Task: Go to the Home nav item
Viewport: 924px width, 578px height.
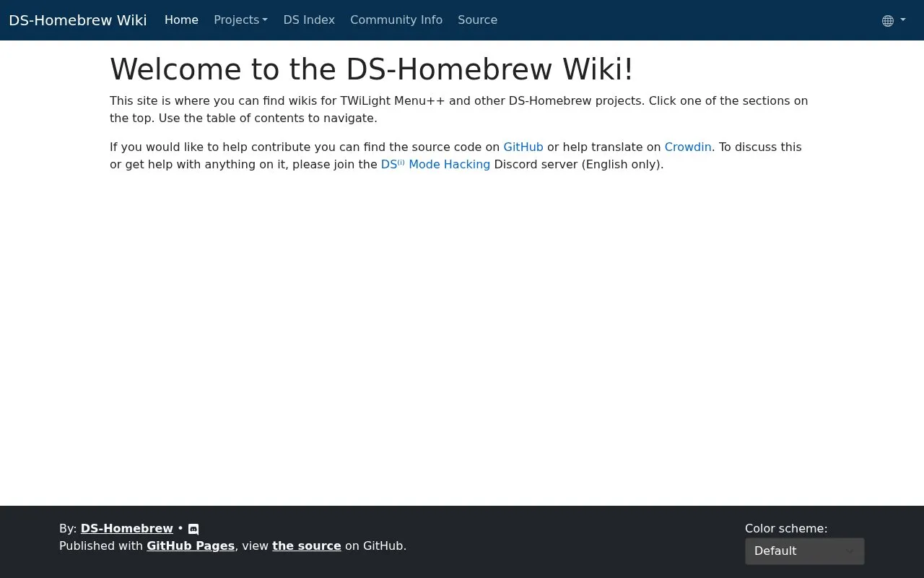Action: pyautogui.click(x=181, y=20)
